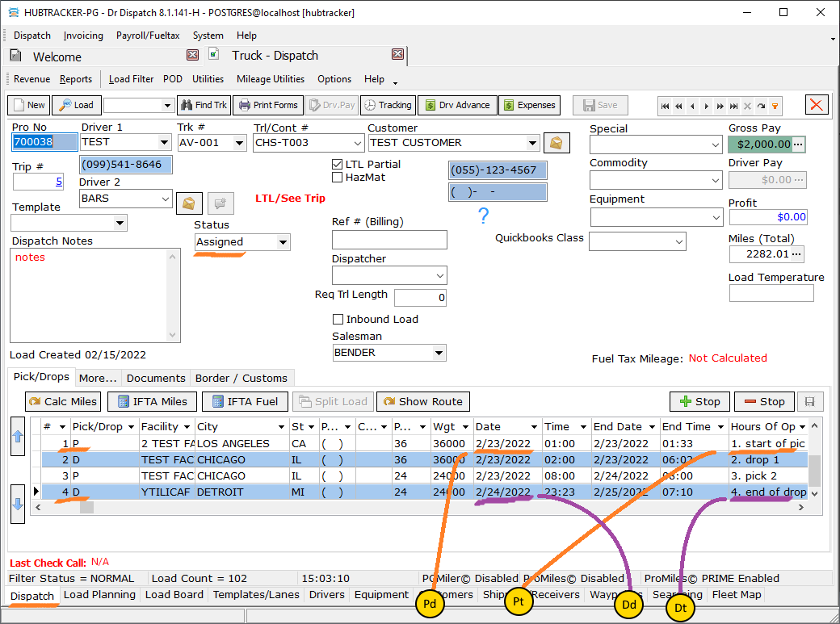Click the blue move-stop-up arrow
840x624 pixels.
[x=19, y=437]
